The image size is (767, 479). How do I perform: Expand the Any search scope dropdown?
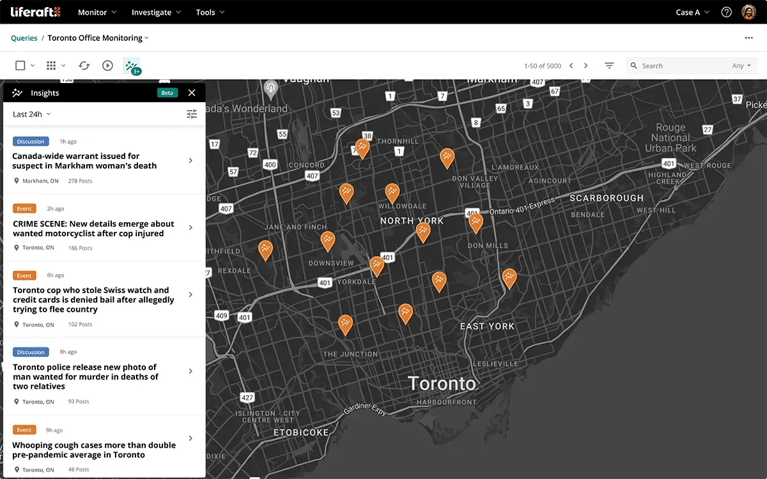click(741, 66)
